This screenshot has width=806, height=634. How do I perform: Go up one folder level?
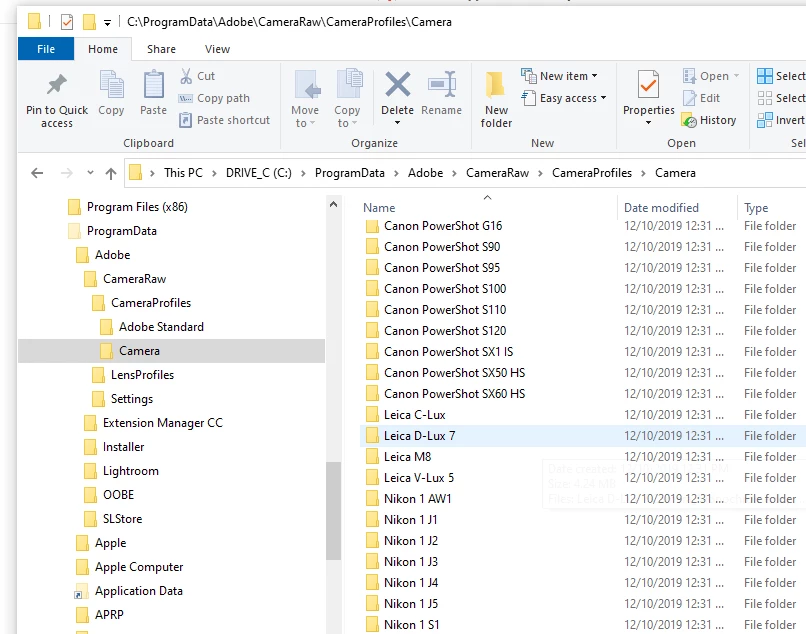pyautogui.click(x=111, y=173)
